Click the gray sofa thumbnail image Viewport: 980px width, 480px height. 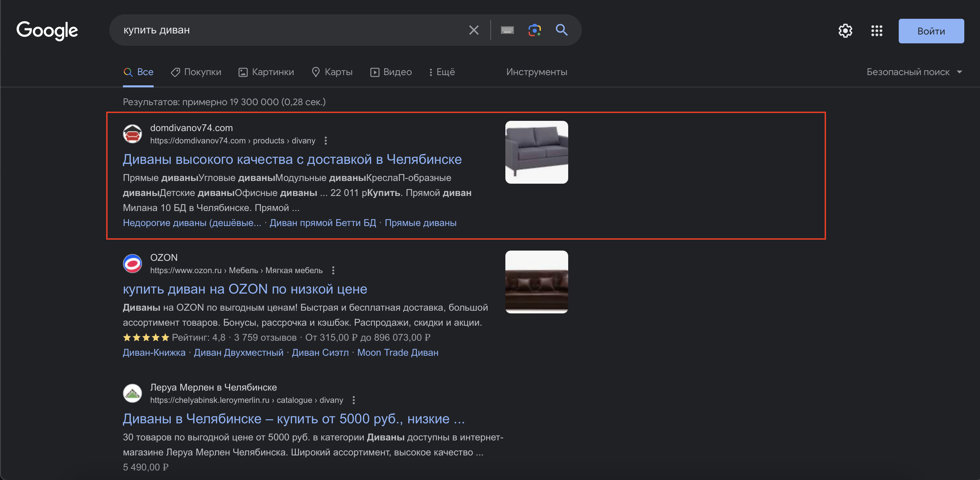tap(536, 152)
